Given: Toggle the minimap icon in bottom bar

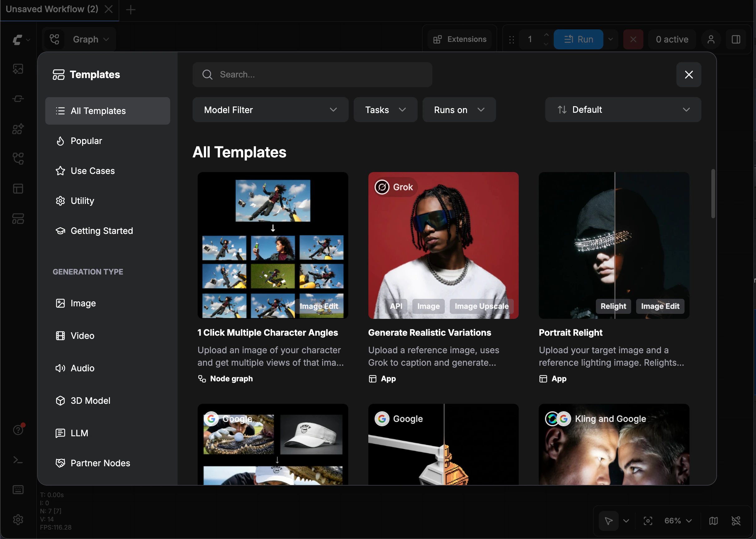Looking at the screenshot, I should pos(713,521).
